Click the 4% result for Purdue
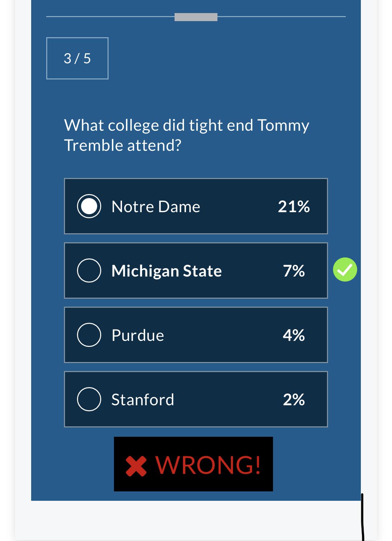 point(294,335)
